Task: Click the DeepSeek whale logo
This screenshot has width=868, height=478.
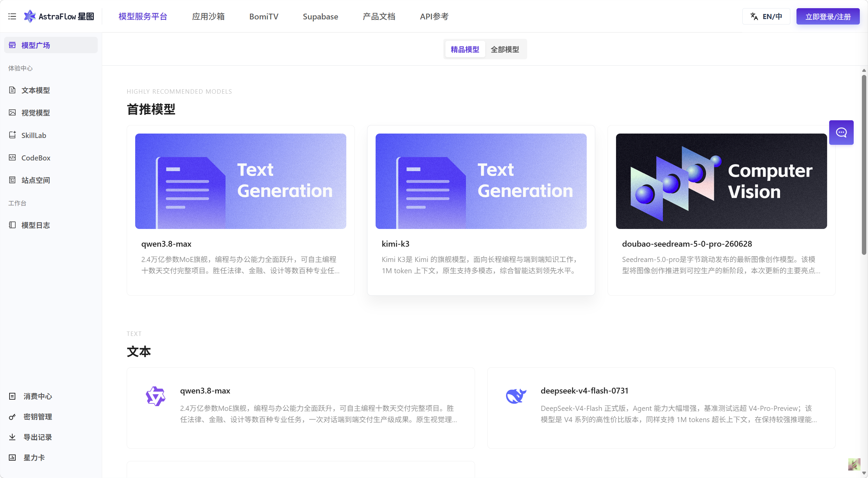Action: pyautogui.click(x=516, y=396)
